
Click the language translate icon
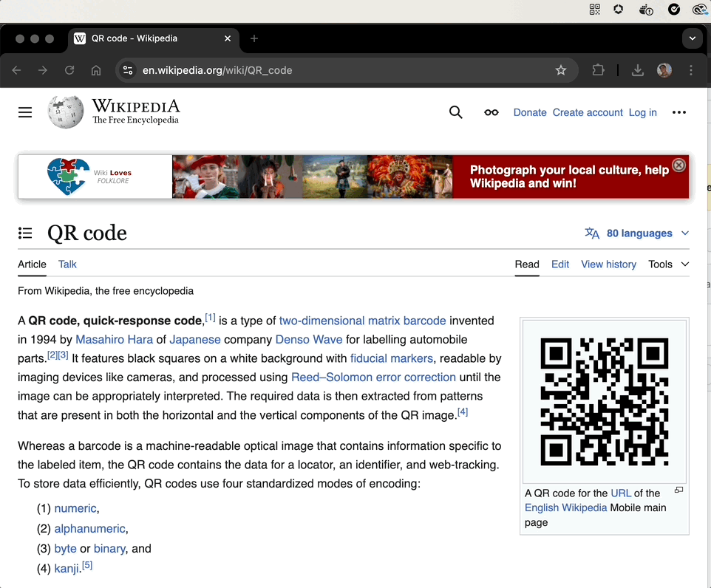pos(592,233)
